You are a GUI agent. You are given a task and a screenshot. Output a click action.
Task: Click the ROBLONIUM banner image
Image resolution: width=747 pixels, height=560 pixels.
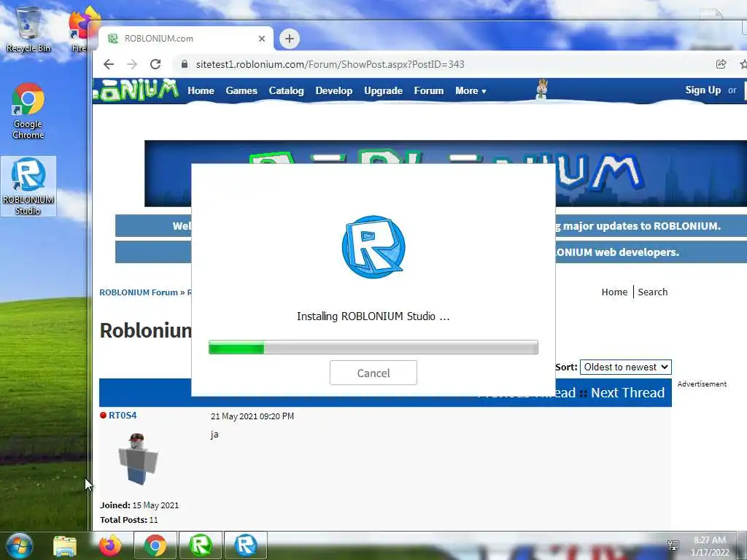(446, 174)
